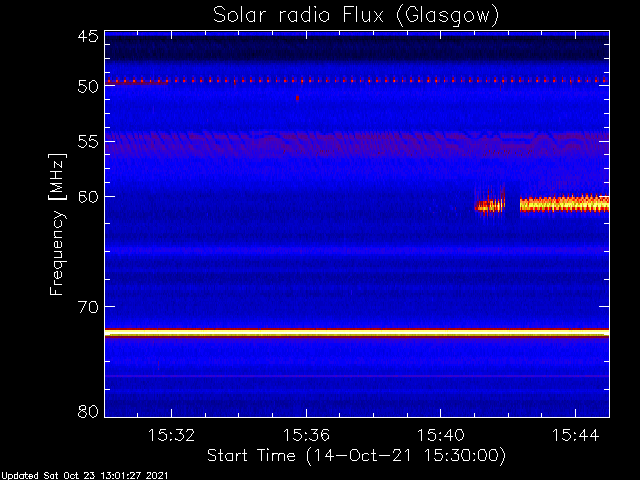
Task: Click the 15:32 time axis label
Action: coord(171,436)
